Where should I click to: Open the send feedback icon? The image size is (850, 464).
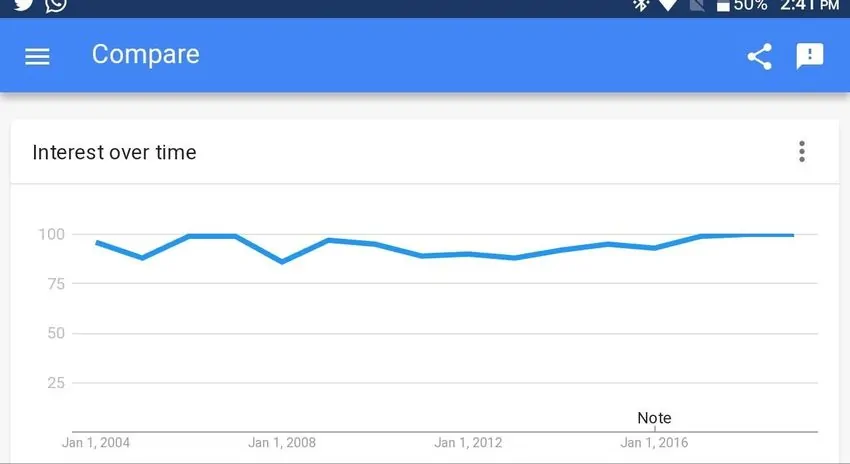point(810,56)
